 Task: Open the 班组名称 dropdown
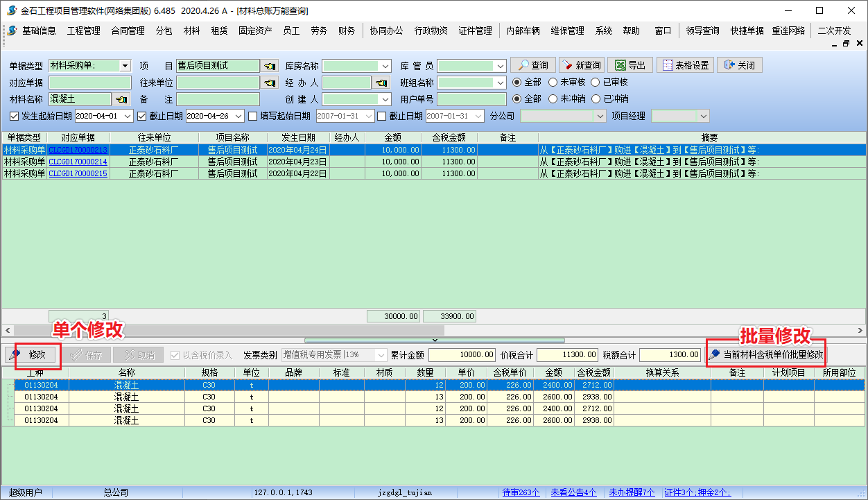tap(501, 83)
